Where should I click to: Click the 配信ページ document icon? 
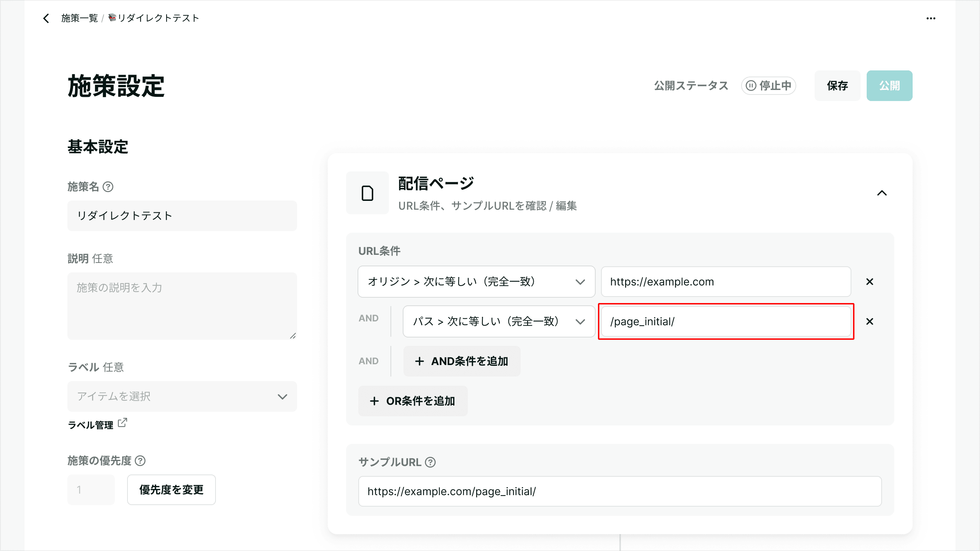click(367, 193)
